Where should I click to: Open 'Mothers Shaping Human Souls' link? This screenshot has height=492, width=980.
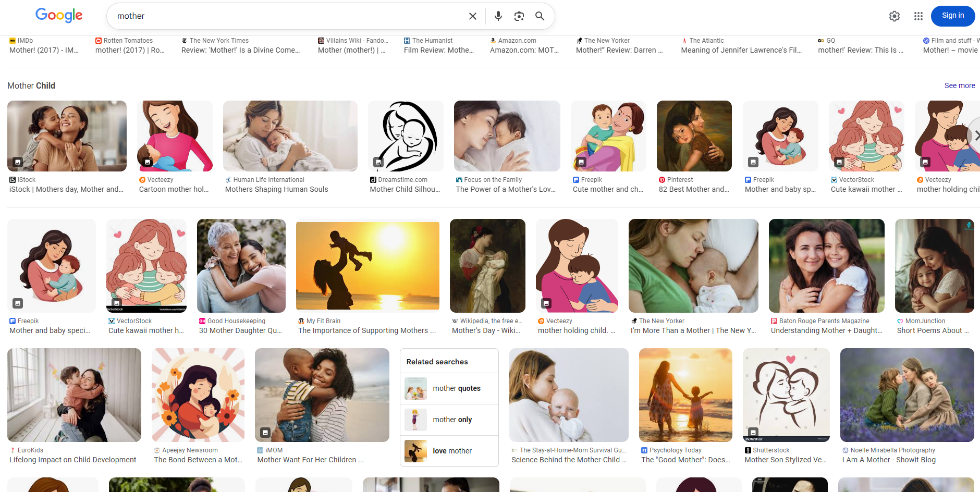(x=277, y=189)
